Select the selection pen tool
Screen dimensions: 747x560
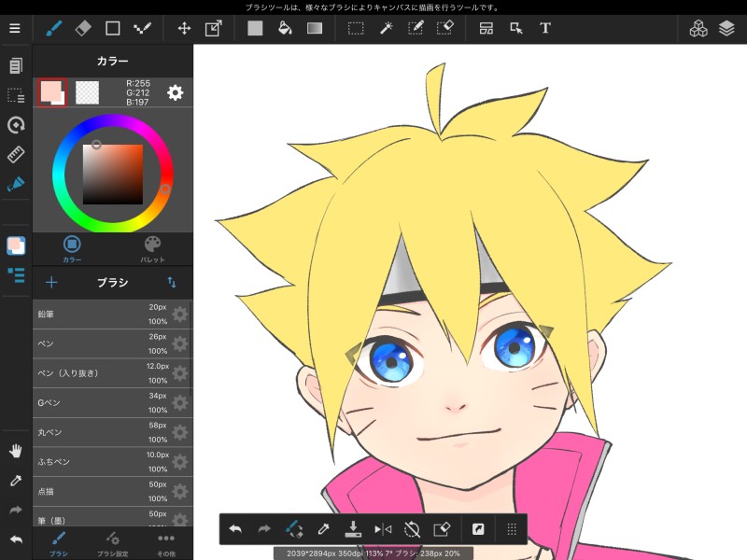[416, 28]
